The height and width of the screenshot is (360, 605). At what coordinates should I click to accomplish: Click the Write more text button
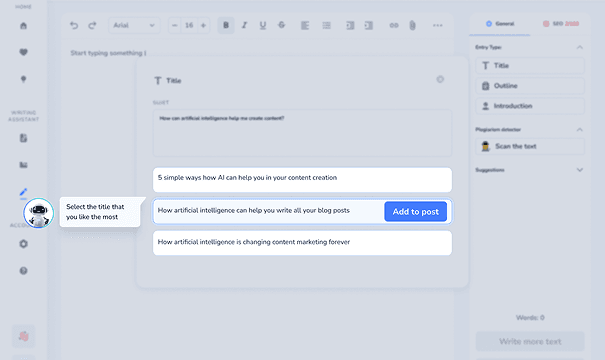[x=530, y=341]
